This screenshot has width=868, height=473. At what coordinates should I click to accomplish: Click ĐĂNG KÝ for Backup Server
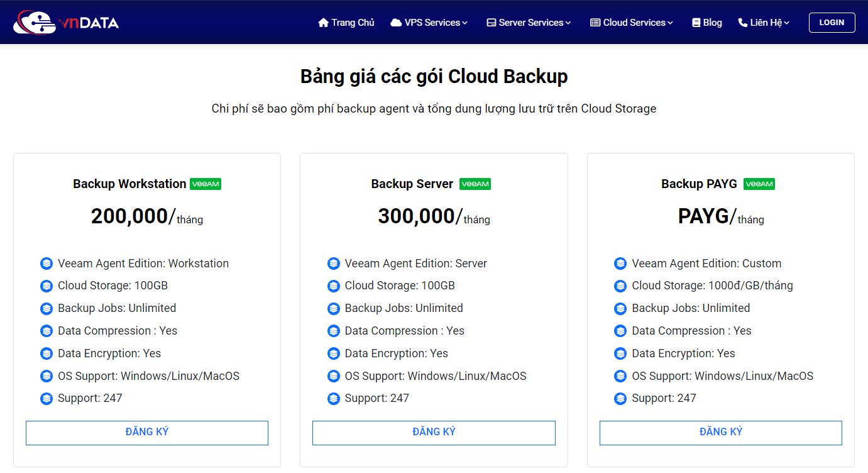[434, 433]
